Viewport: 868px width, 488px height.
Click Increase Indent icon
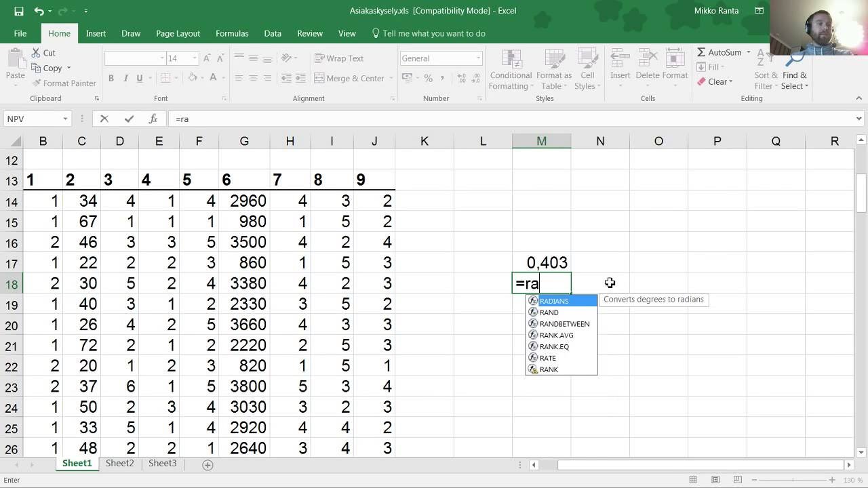(x=301, y=78)
